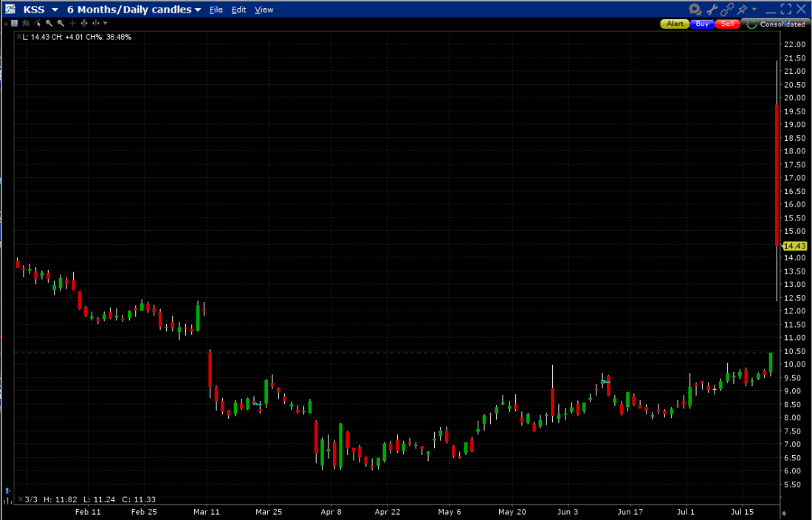The height and width of the screenshot is (520, 812).
Task: Enable the crosshair tool
Action: [72, 24]
